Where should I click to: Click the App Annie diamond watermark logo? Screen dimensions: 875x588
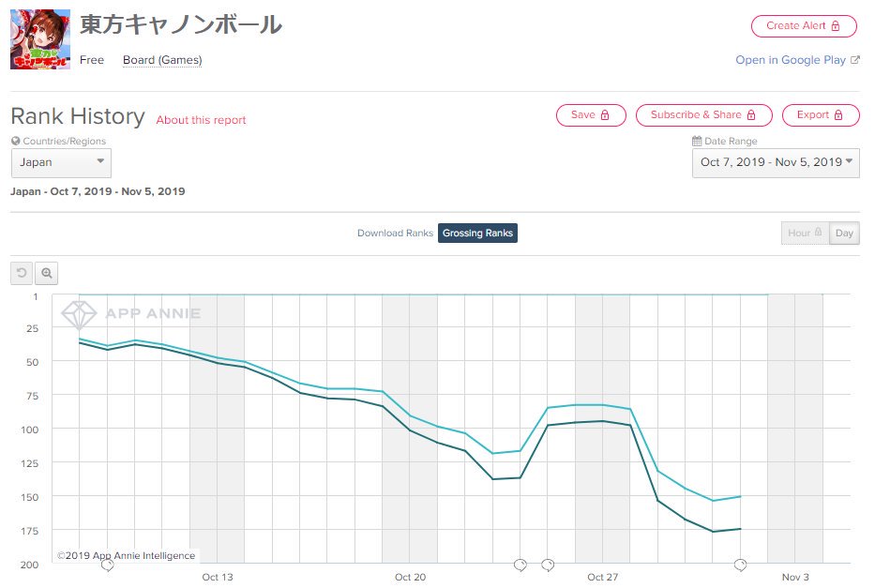(x=79, y=313)
